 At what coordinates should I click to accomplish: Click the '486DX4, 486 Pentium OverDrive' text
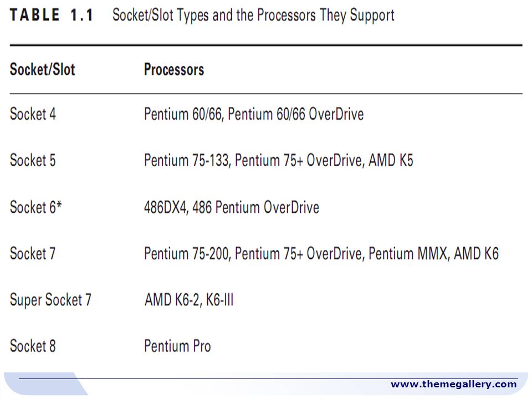pos(232,207)
